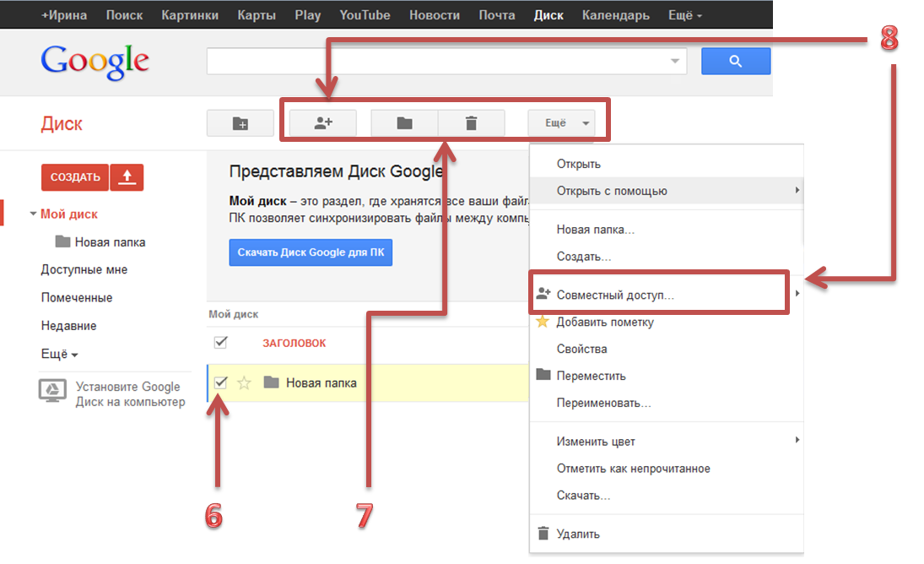924x564 pixels.
Task: Open Доступные мне in the sidebar
Action: 84,269
